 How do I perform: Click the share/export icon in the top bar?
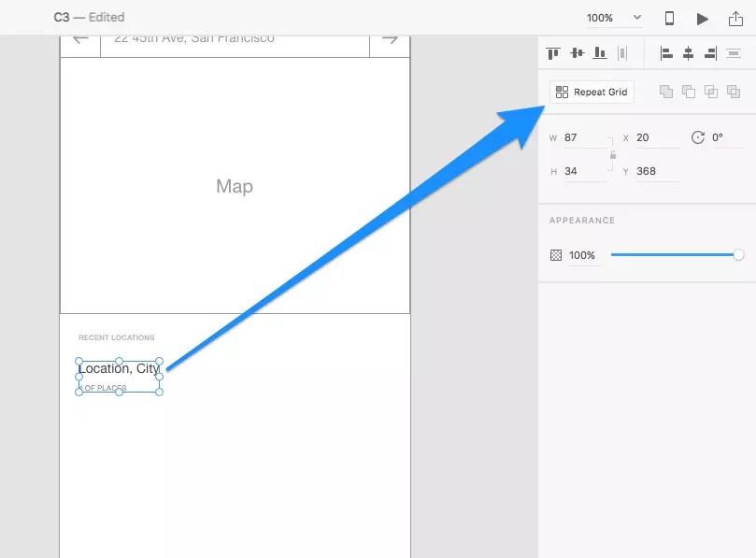737,17
